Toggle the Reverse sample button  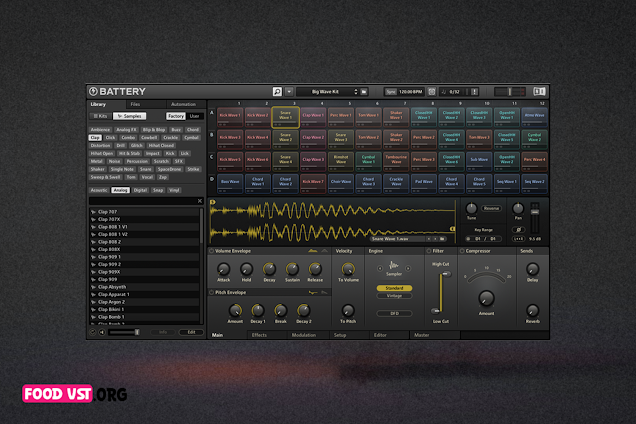point(491,209)
